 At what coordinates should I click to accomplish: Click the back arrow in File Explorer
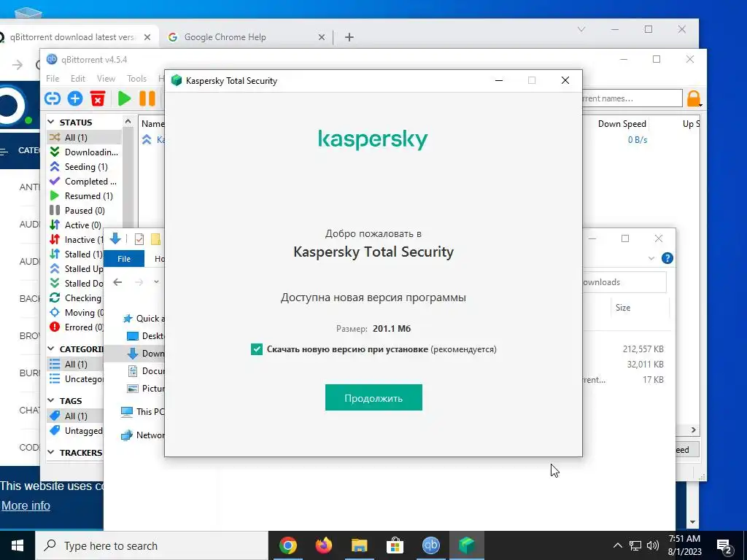coord(117,282)
